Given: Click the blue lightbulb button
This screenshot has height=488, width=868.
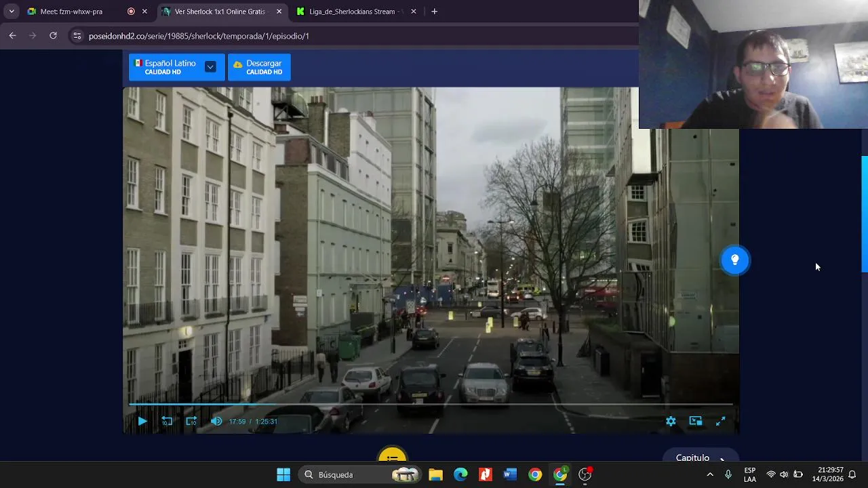Looking at the screenshot, I should coord(734,260).
